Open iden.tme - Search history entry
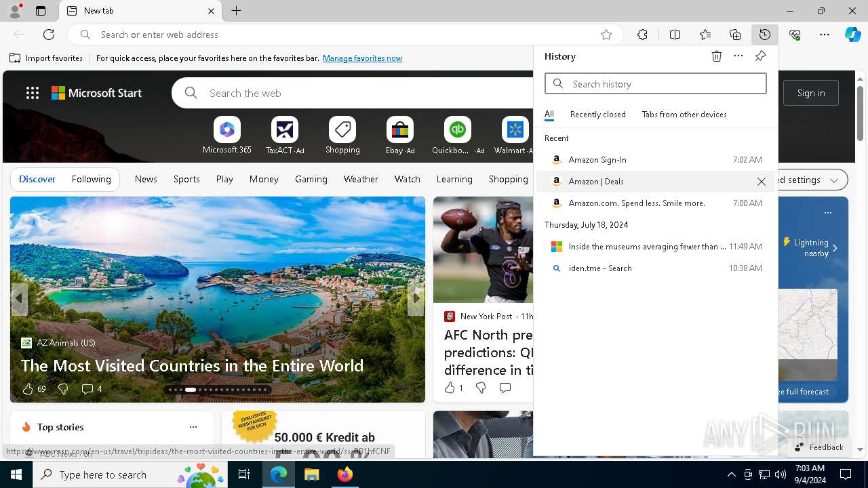Viewport: 868px width, 488px height. click(x=656, y=268)
